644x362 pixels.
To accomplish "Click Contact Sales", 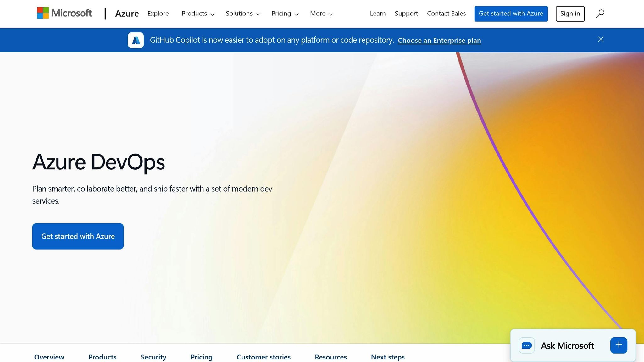I will point(446,13).
